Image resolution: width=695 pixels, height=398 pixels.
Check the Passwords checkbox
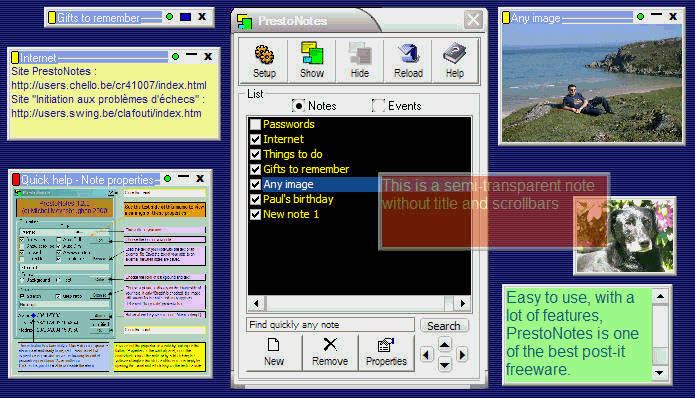click(x=255, y=124)
